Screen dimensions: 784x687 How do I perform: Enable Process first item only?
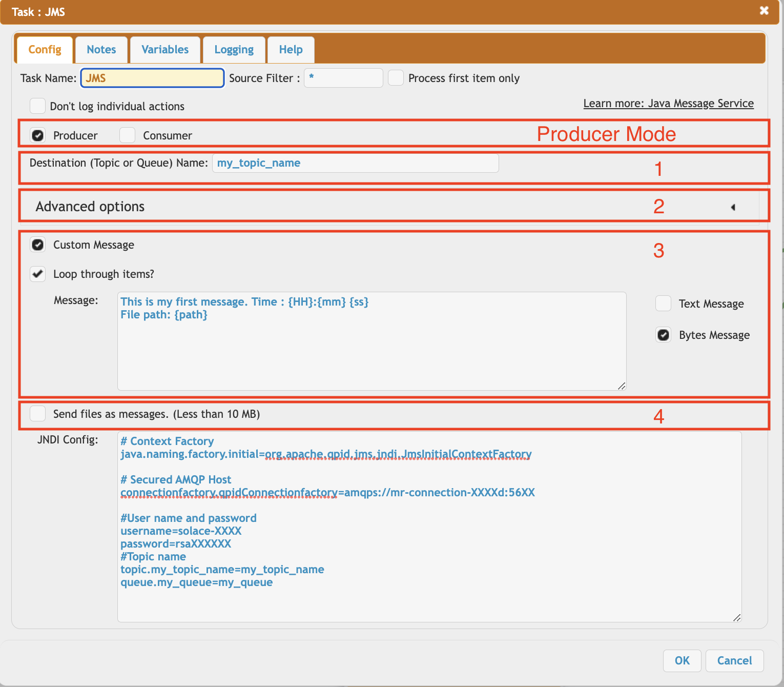pos(396,78)
